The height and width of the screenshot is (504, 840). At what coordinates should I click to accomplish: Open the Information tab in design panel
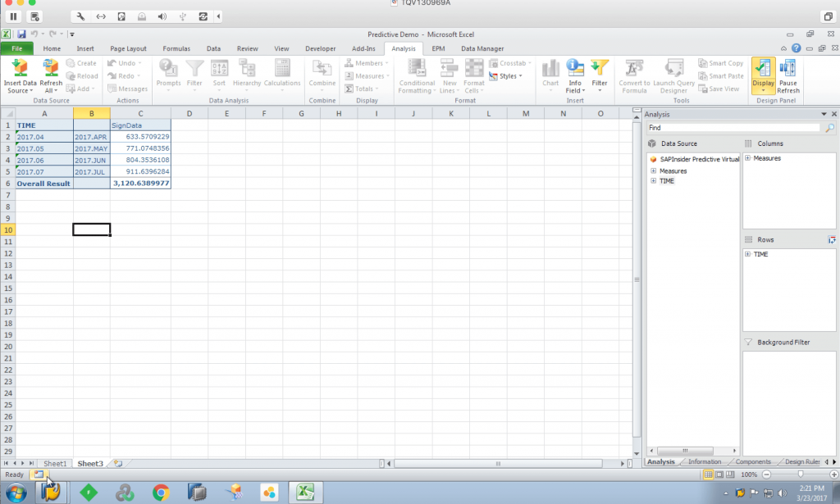click(x=705, y=461)
